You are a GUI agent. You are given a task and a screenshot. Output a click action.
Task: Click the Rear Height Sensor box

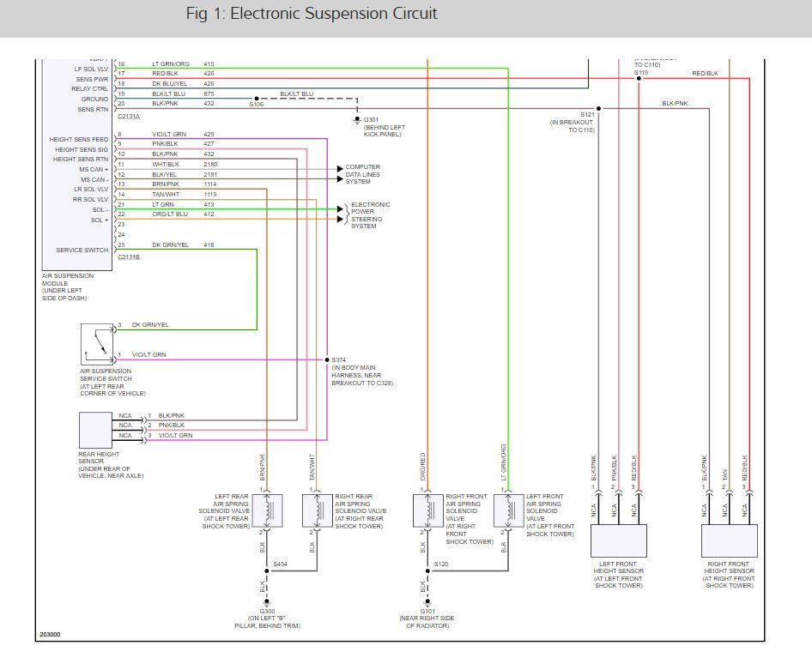tap(95, 430)
